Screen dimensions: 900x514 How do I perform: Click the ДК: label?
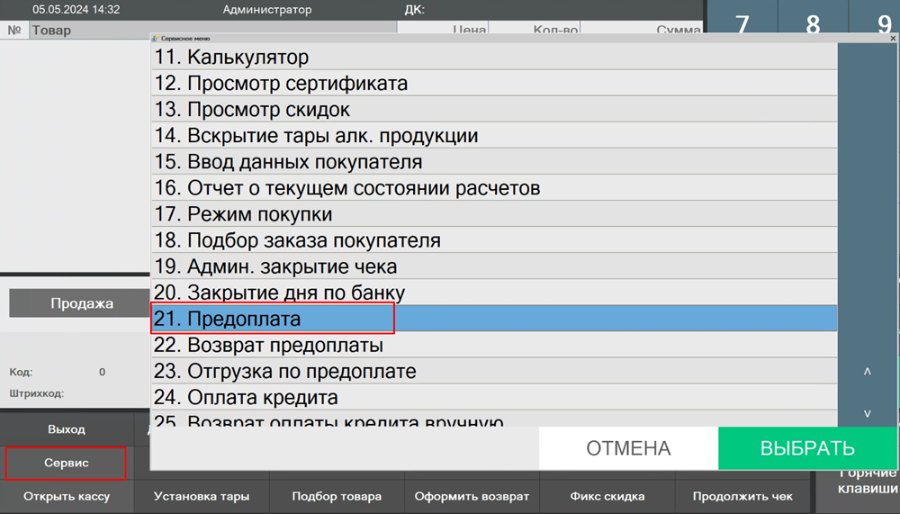(x=414, y=10)
